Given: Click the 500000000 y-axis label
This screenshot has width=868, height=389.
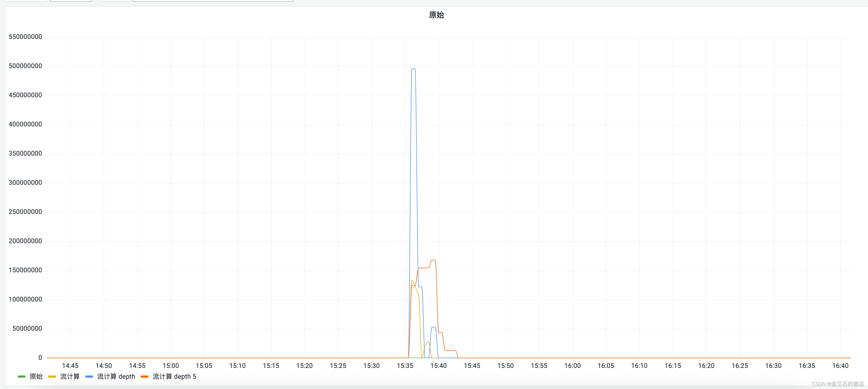Looking at the screenshot, I should [x=25, y=66].
